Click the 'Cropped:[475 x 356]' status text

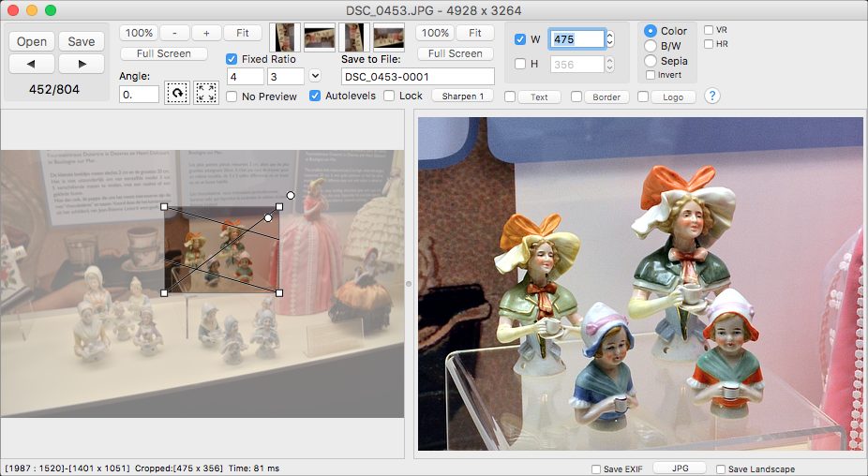pyautogui.click(x=179, y=469)
